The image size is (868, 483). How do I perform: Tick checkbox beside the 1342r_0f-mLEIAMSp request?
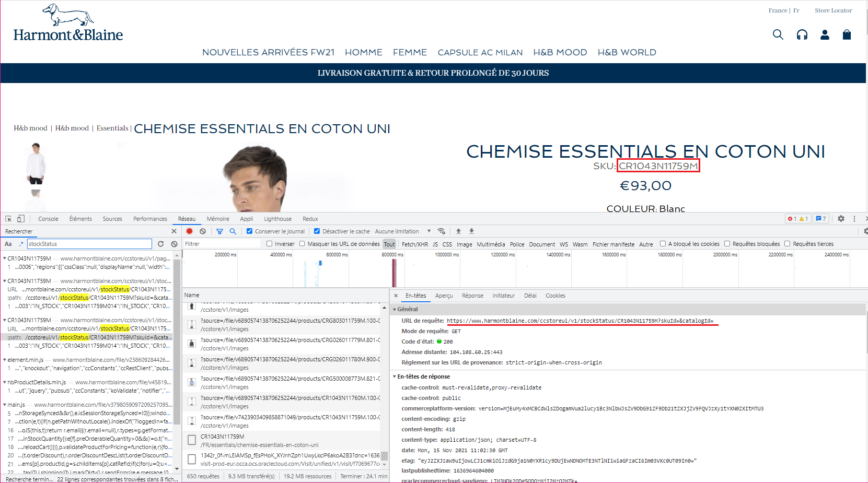[192, 459]
